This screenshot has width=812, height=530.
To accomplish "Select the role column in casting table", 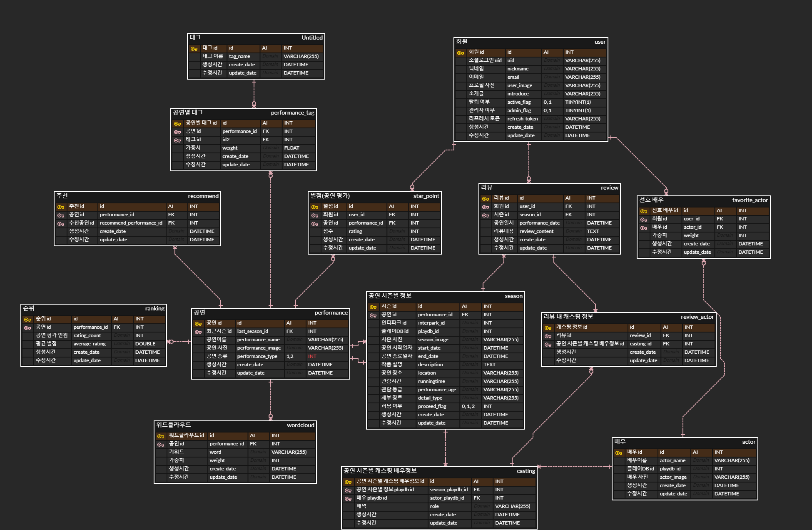I will 434,506.
